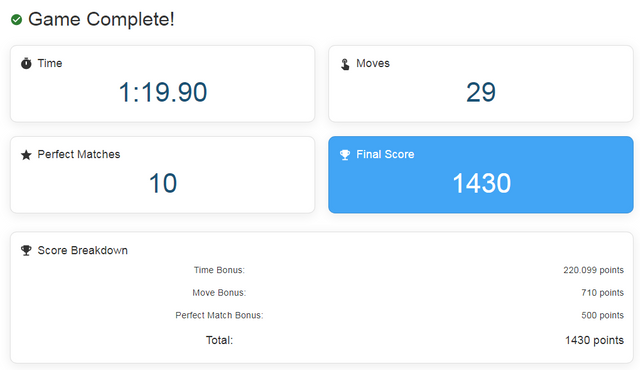This screenshot has height=370, width=640.
Task: Click the star icon beside Perfect Matches
Action: pyautogui.click(x=26, y=155)
